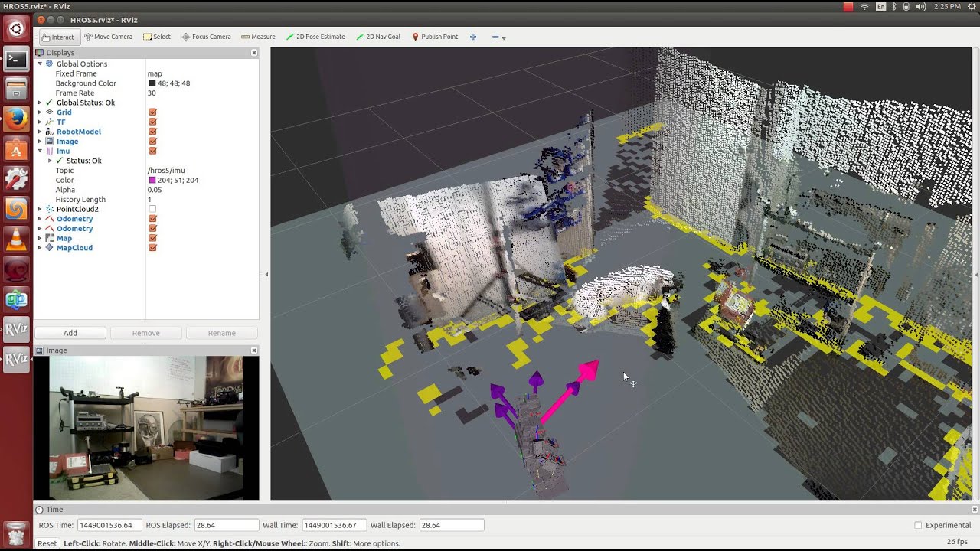
Task: Open the network indicator in top bar
Action: 865,6
